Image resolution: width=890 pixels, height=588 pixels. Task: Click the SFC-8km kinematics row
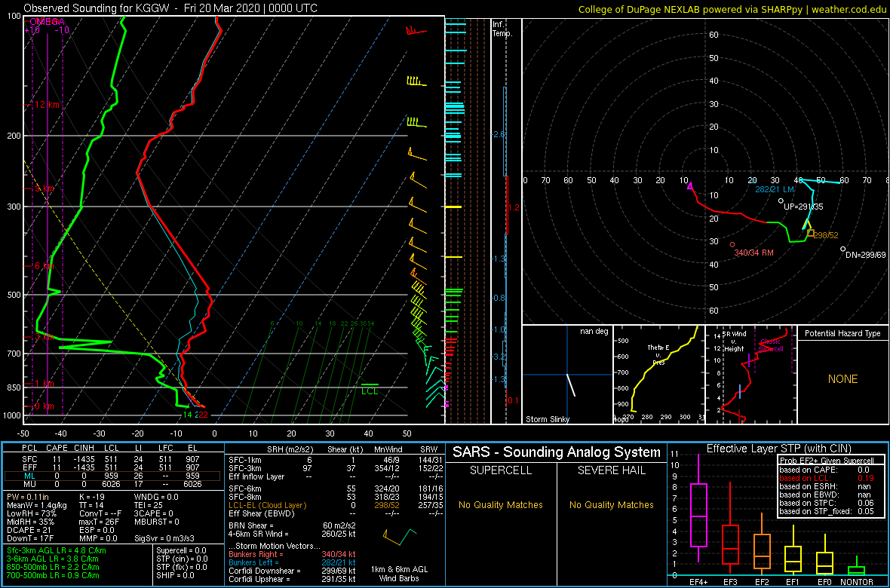[336, 497]
